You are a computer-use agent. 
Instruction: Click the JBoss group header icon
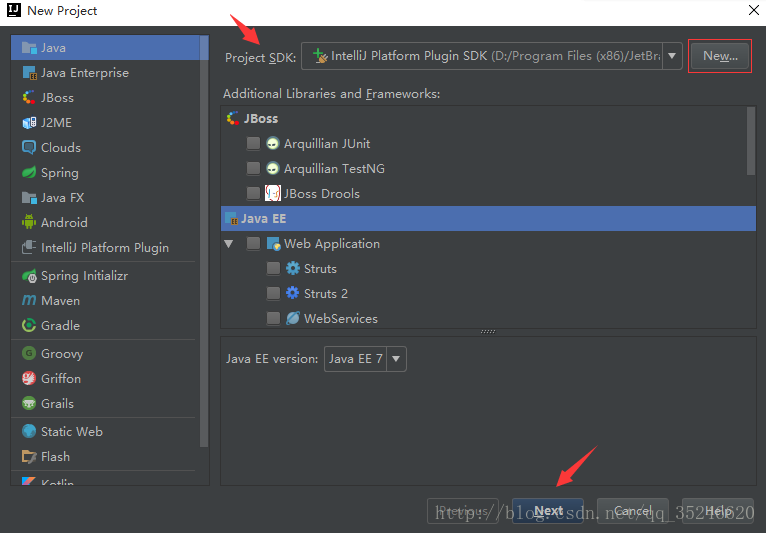click(x=233, y=118)
